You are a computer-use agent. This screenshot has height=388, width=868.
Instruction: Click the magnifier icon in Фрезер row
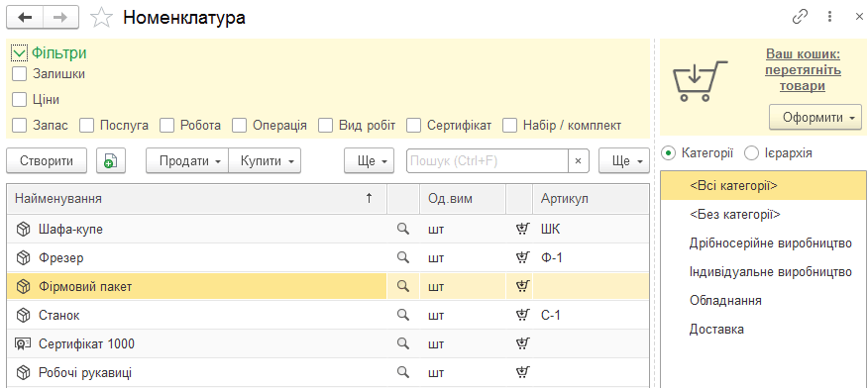403,257
